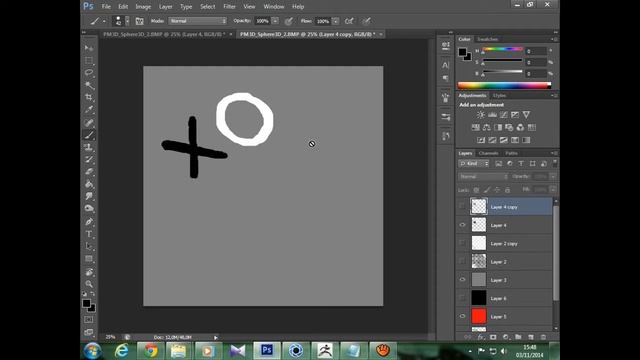
Task: Select the Brush tool in toolbox
Action: (x=89, y=135)
